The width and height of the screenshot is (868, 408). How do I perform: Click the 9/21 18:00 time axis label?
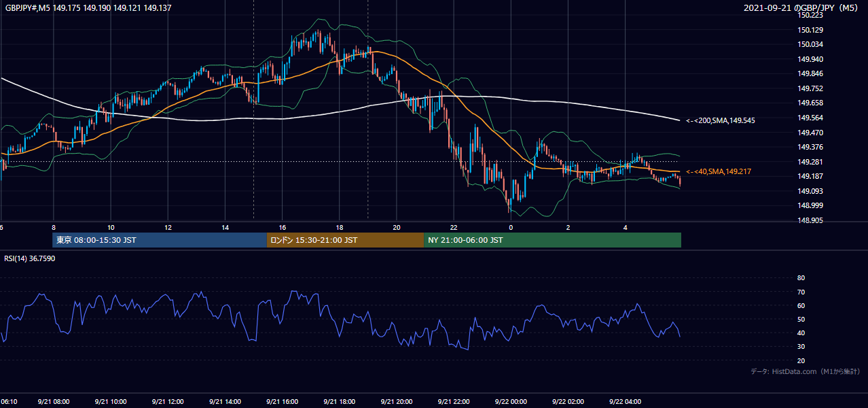[x=340, y=402]
